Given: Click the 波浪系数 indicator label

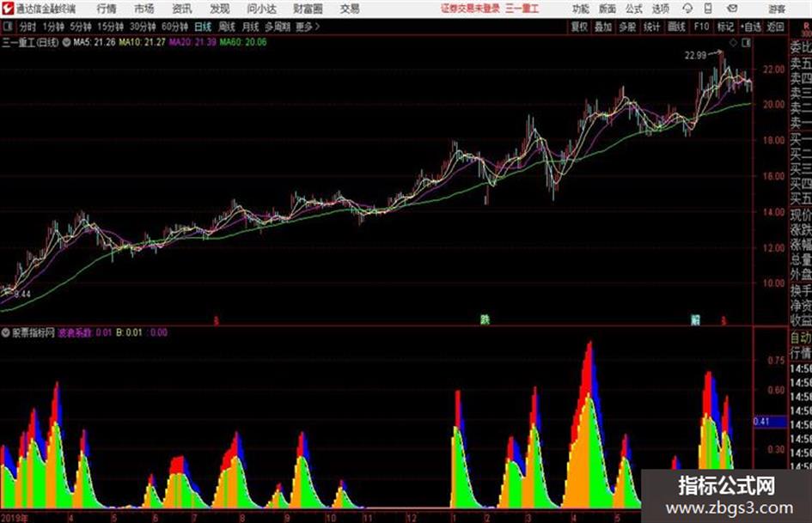Looking at the screenshot, I should coord(75,332).
